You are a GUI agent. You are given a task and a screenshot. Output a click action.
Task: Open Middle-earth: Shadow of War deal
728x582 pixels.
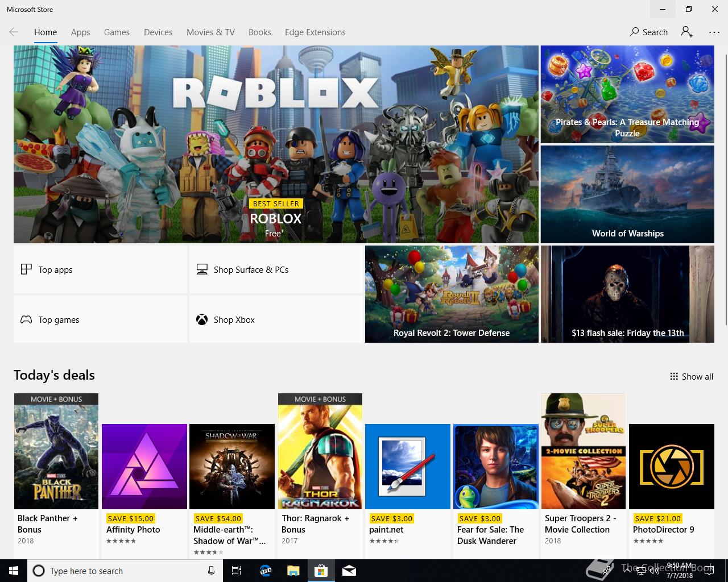tap(232, 491)
